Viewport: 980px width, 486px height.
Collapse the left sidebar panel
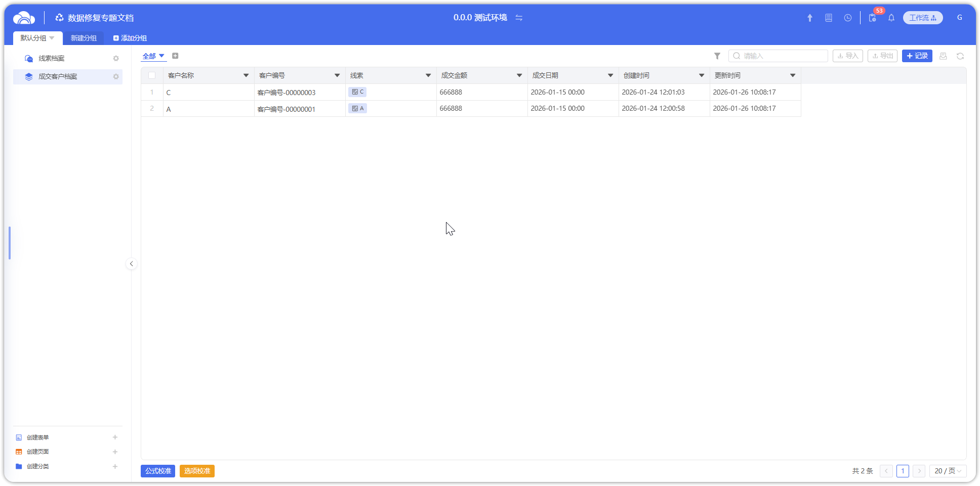pyautogui.click(x=131, y=263)
